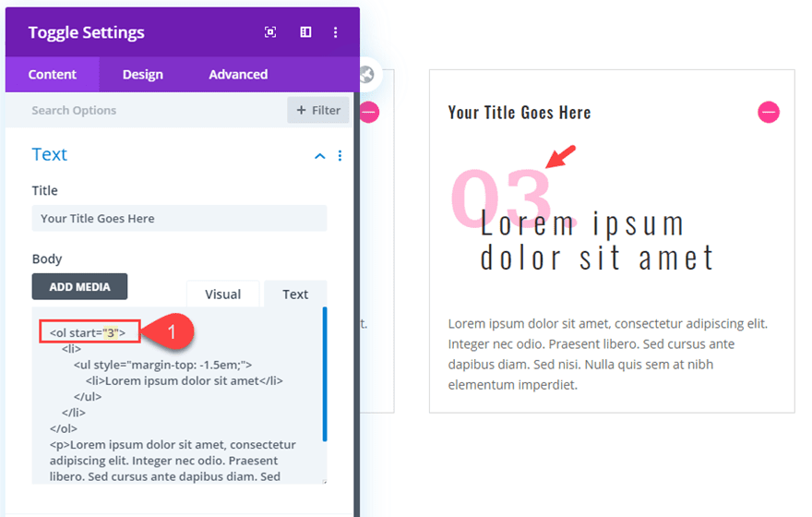
Task: Click the Body label
Action: [47, 258]
